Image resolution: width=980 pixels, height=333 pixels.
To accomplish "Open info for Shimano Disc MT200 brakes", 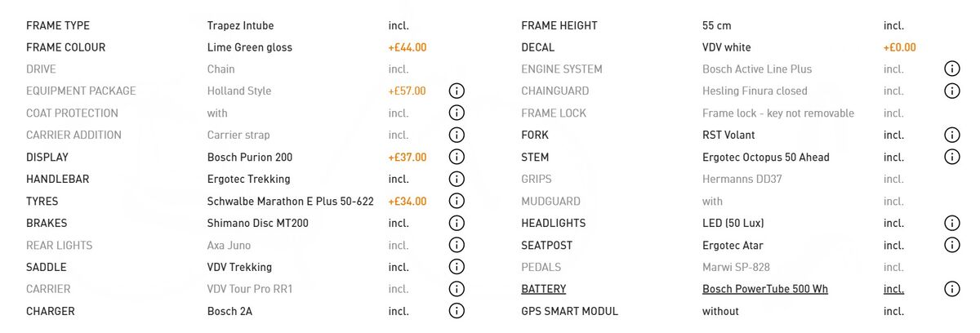I will pyautogui.click(x=457, y=223).
